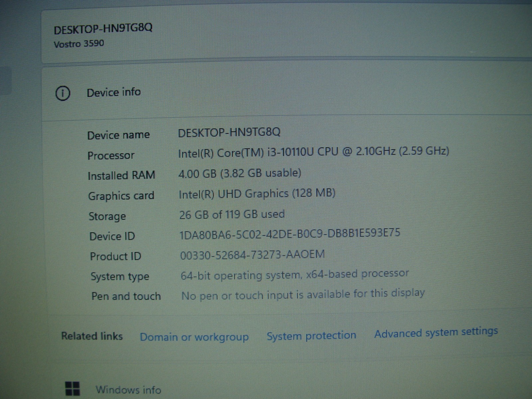The height and width of the screenshot is (399, 532).
Task: Select the No pen or touch input text
Action: tap(303, 294)
